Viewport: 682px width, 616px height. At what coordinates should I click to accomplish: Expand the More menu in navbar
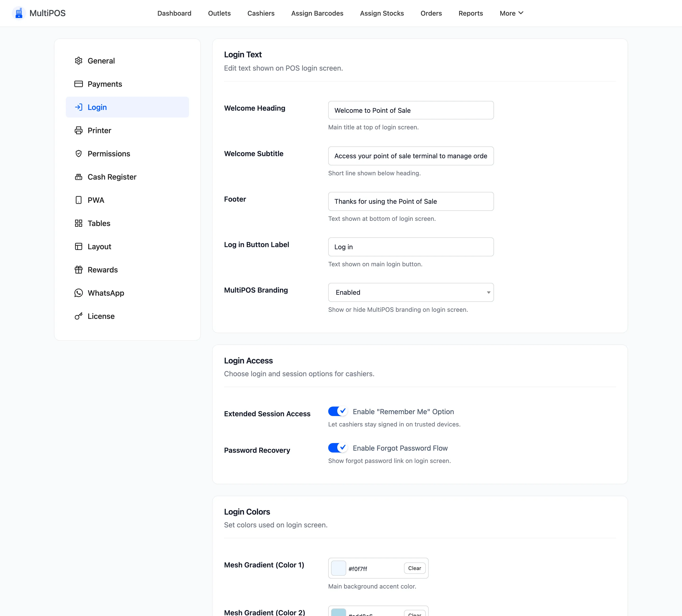coord(511,13)
